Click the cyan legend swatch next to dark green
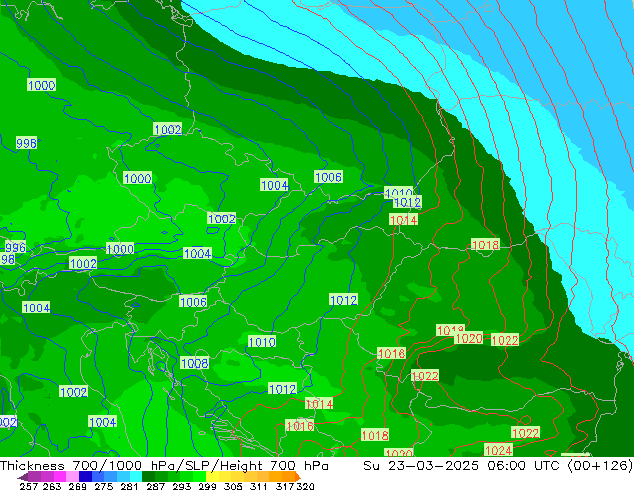 click(x=136, y=476)
